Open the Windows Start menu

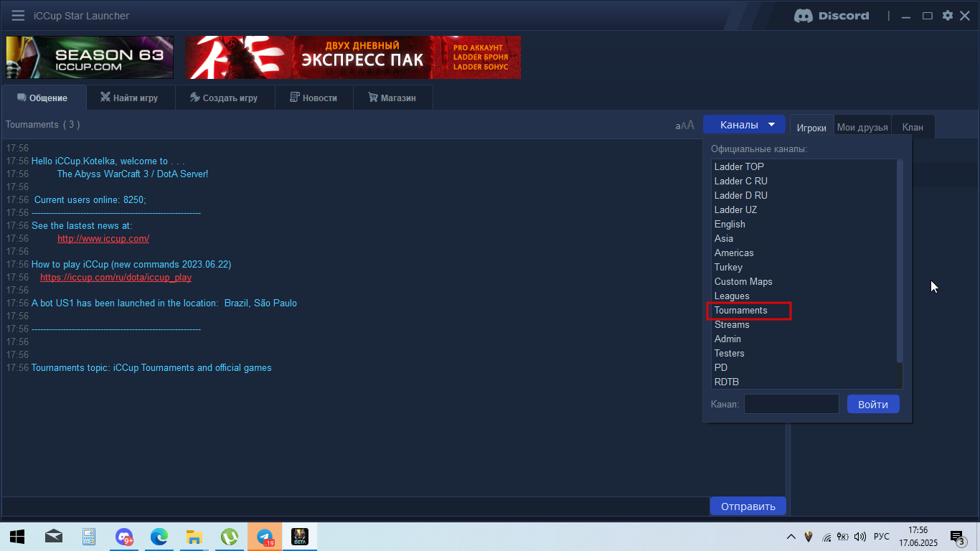17,537
